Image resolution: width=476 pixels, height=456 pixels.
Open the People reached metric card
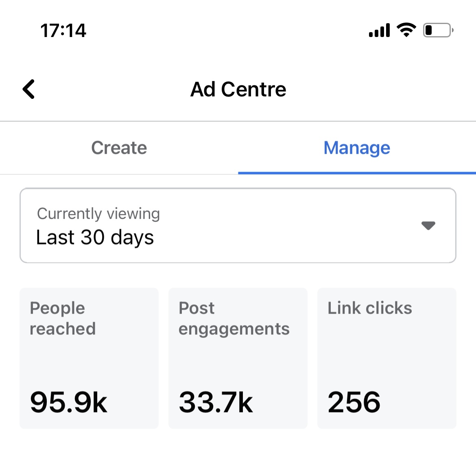click(89, 358)
